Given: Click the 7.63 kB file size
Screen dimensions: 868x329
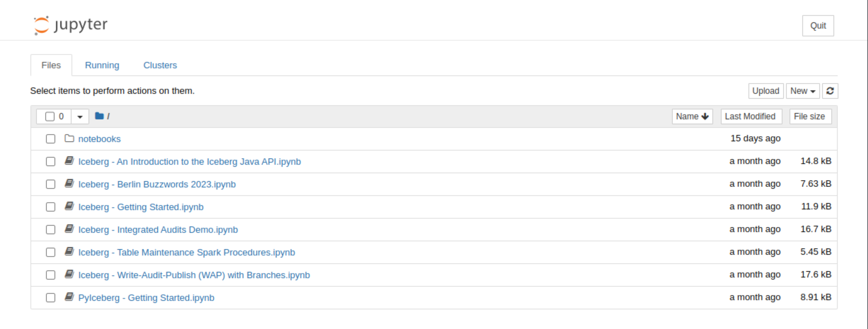Looking at the screenshot, I should coord(816,183).
